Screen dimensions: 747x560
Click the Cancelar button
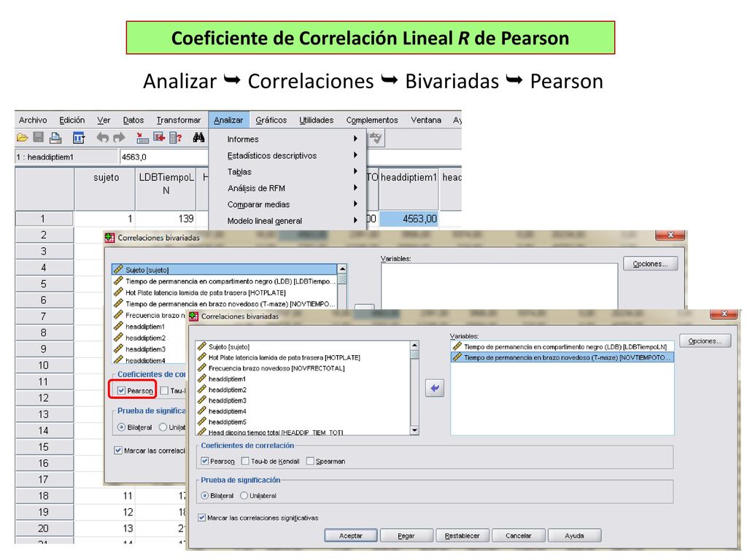coord(519,536)
